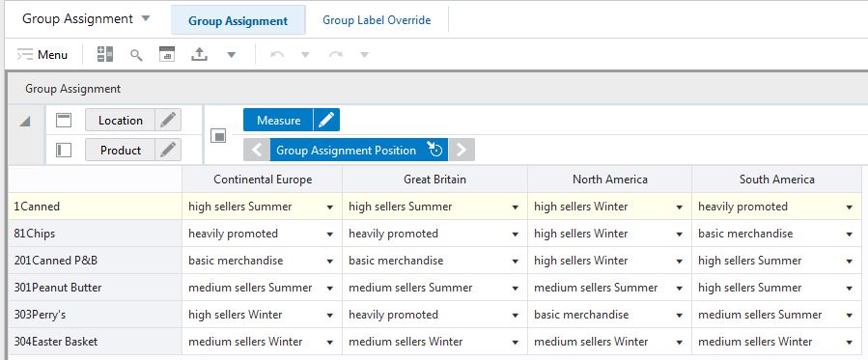The height and width of the screenshot is (360, 868).
Task: Click the Product dimension button
Action: pyautogui.click(x=120, y=150)
